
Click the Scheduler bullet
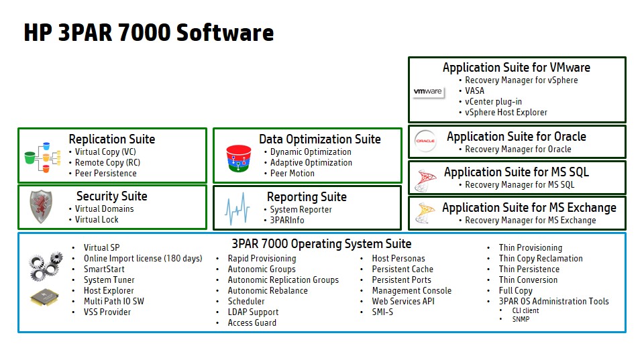[246, 301]
